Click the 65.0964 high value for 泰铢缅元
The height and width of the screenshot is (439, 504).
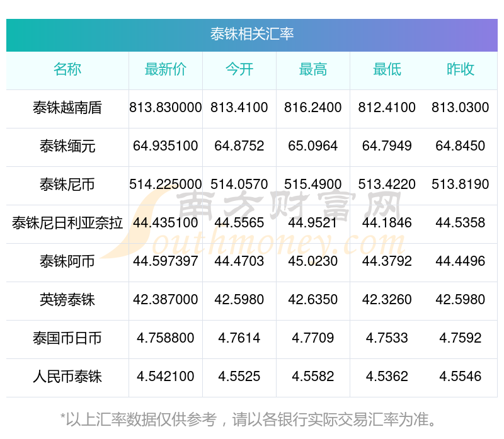[x=313, y=146]
